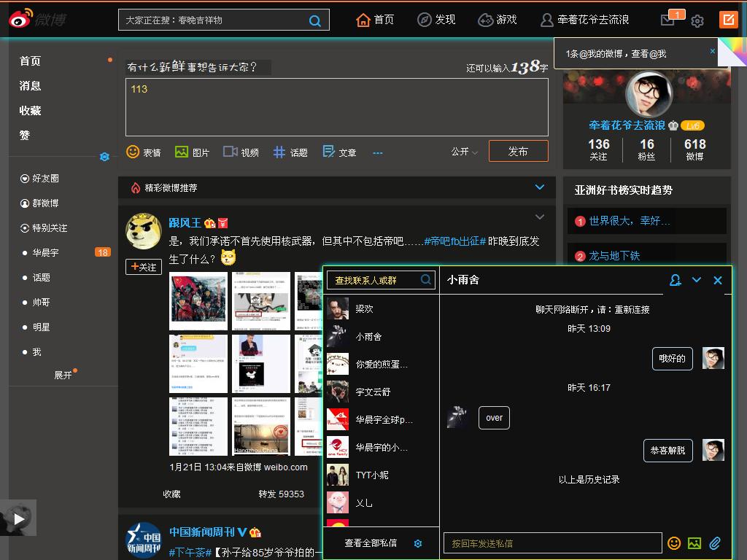Open the mail messages icon with badge
Image resolution: width=747 pixels, height=560 pixels.
(668, 20)
